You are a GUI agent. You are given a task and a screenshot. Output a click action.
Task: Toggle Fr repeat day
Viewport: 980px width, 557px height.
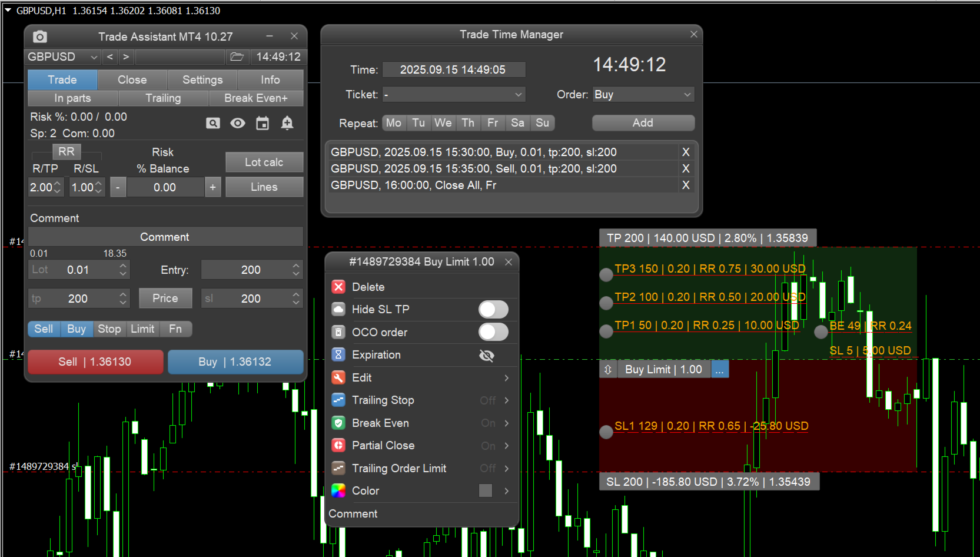coord(493,122)
